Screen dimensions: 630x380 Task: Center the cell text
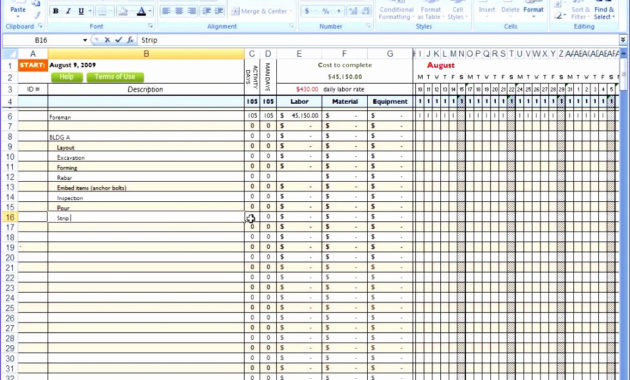[179, 11]
